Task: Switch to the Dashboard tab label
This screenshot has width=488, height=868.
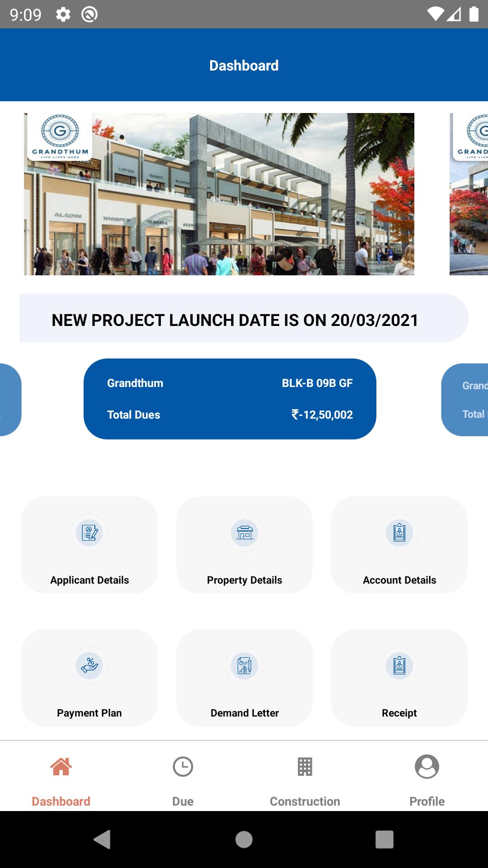Action: [61, 801]
